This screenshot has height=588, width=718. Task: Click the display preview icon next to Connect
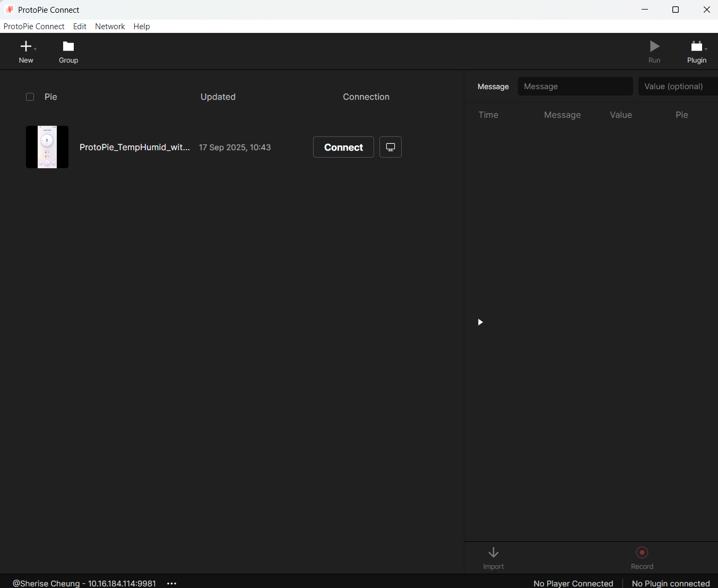(x=391, y=147)
